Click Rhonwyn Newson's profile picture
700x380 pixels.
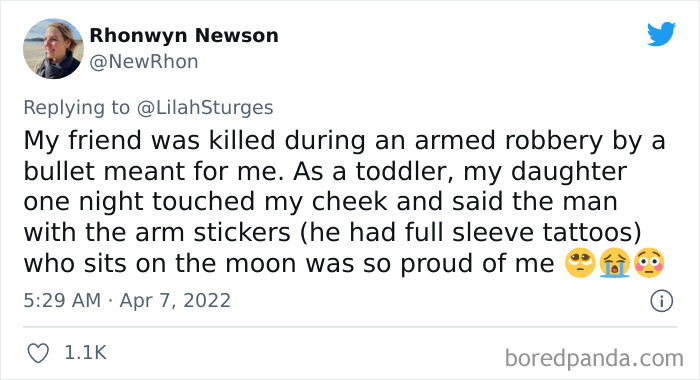point(53,49)
